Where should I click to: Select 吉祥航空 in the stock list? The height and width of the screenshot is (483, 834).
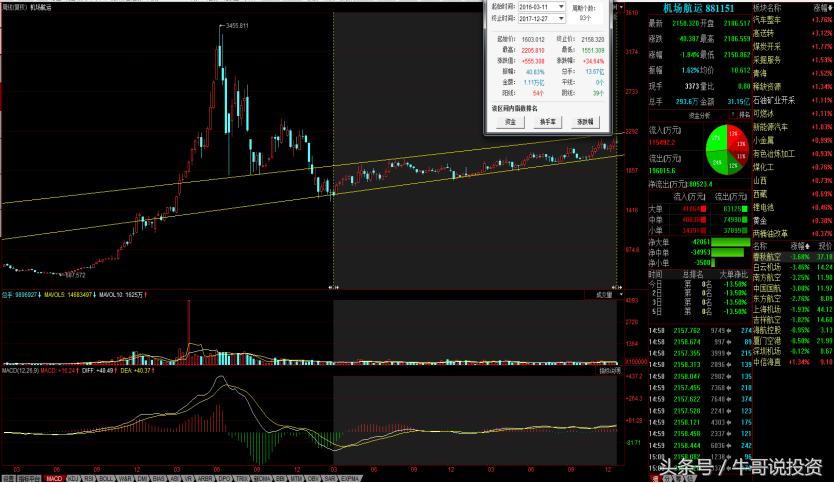click(793, 320)
